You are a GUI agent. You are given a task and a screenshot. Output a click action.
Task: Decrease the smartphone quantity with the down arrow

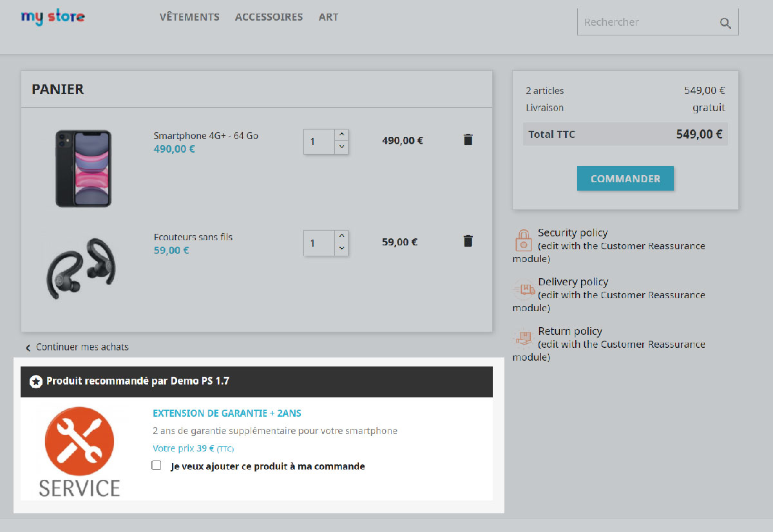pos(341,148)
